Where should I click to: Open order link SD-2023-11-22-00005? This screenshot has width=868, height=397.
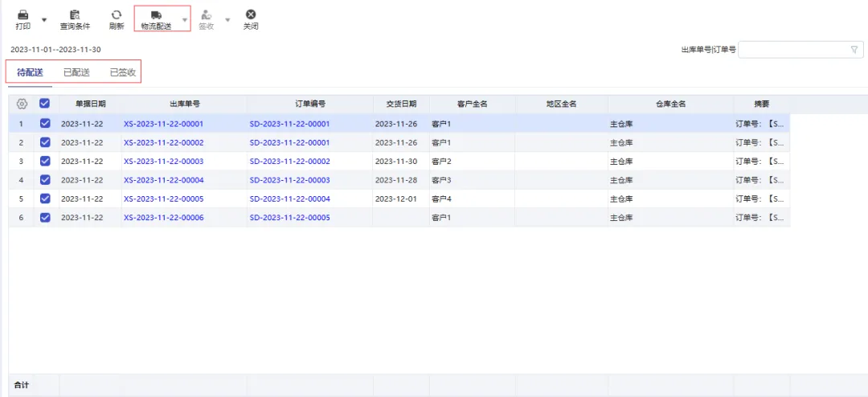(289, 218)
